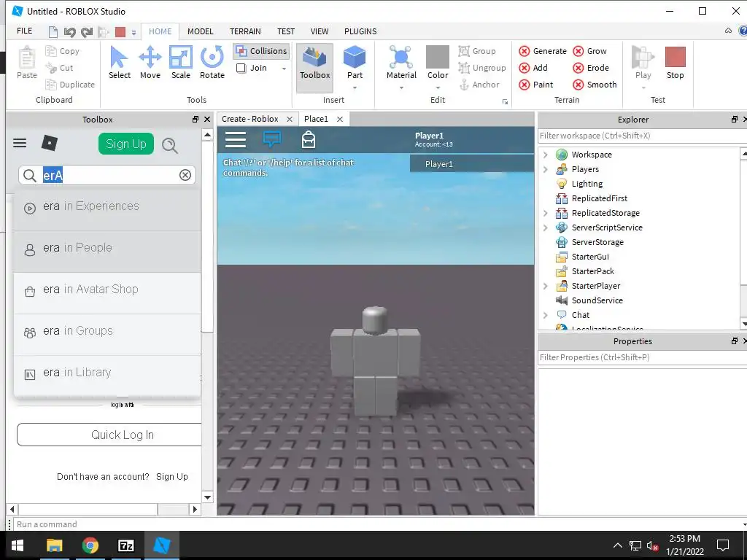Click the Add terrain tool
This screenshot has width=747, height=560.
pos(533,68)
